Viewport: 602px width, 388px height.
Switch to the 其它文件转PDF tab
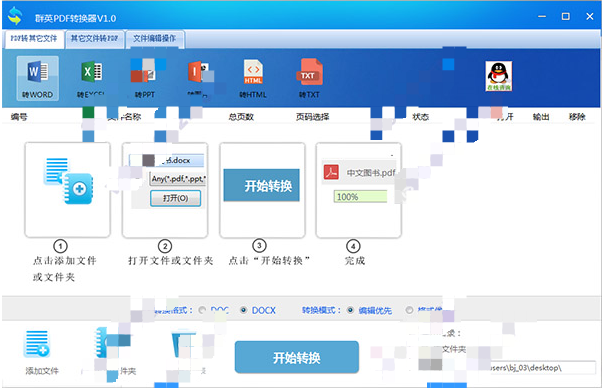[94, 39]
